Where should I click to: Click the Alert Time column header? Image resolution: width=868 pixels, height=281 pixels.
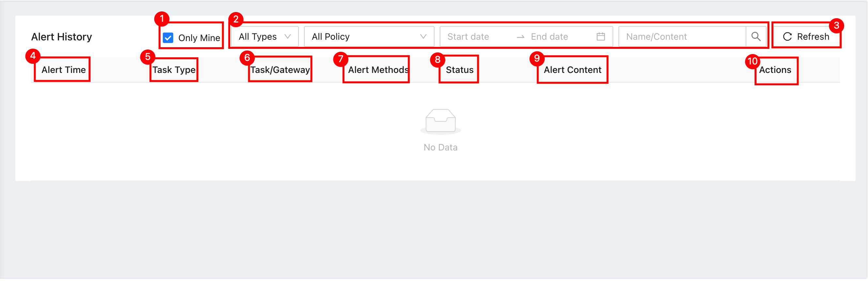[64, 70]
